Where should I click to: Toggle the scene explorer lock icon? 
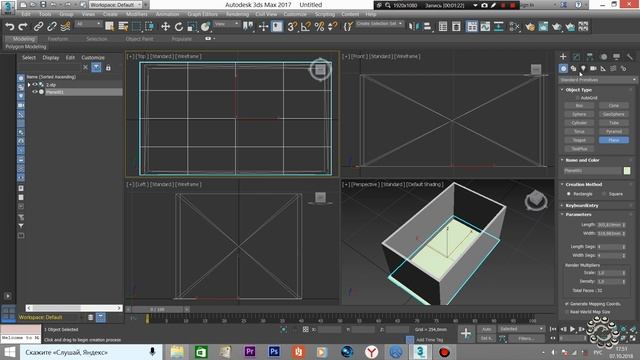(x=108, y=68)
